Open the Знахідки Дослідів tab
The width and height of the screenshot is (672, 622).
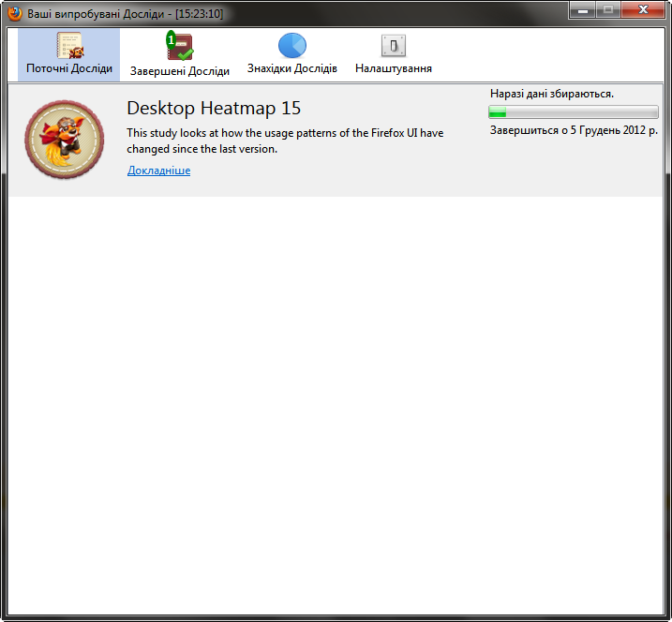[291, 55]
